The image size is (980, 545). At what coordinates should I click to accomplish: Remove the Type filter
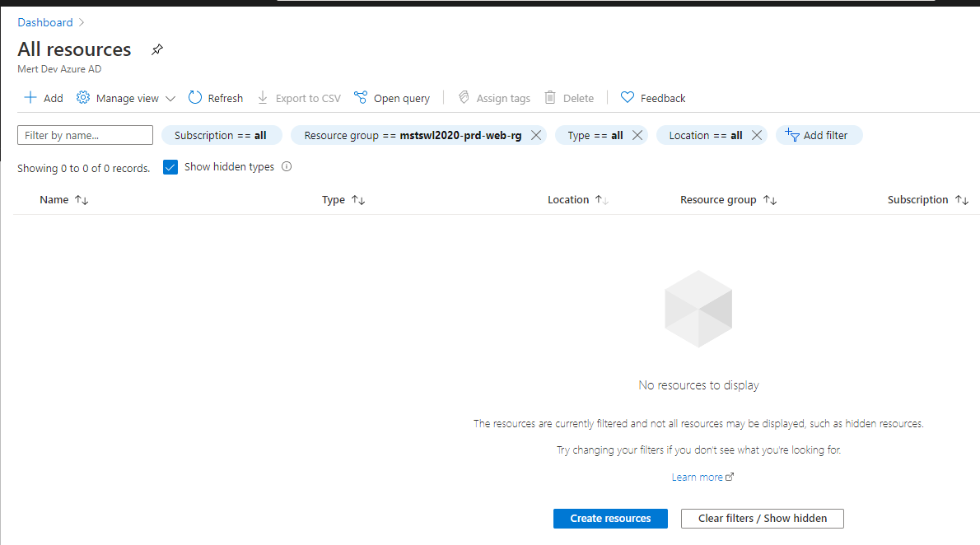pyautogui.click(x=637, y=135)
